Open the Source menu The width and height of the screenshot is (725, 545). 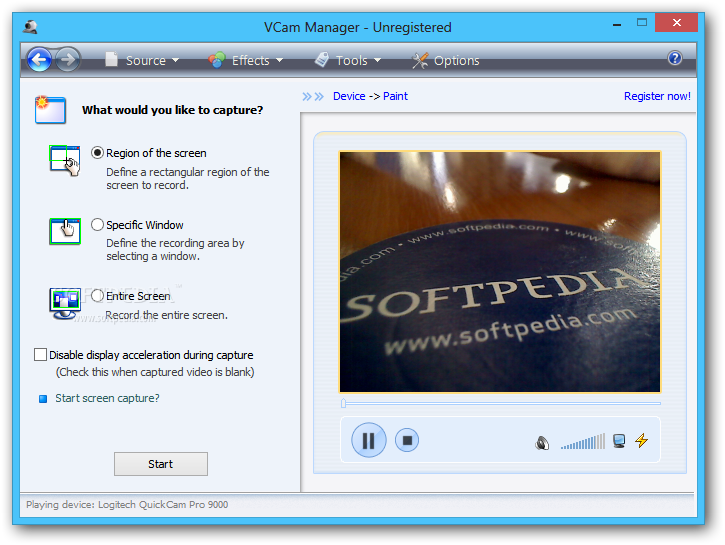point(142,60)
